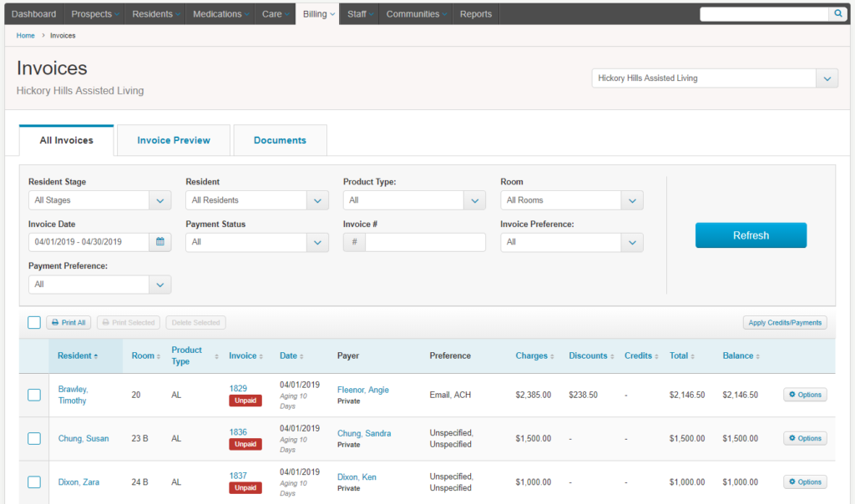The image size is (855, 504).
Task: Click the Refresh button
Action: click(751, 235)
